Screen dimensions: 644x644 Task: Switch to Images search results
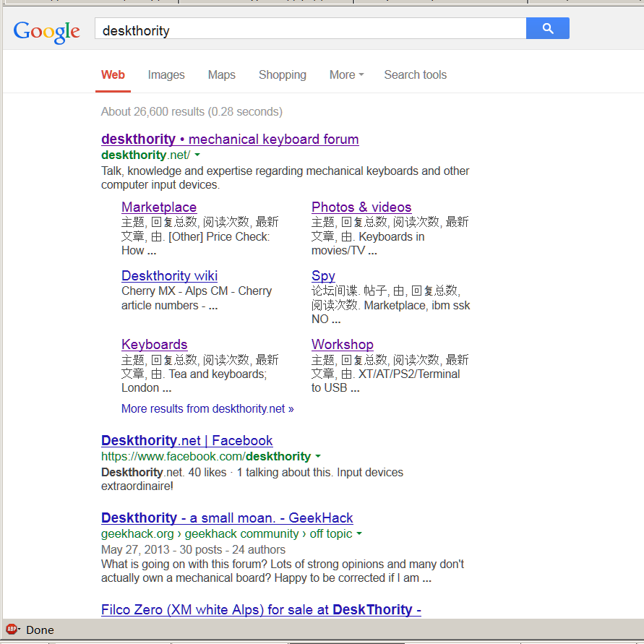(x=166, y=74)
